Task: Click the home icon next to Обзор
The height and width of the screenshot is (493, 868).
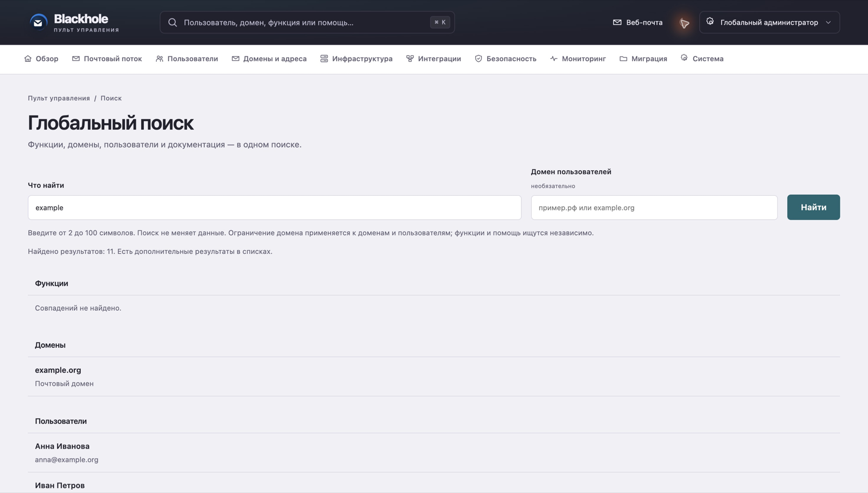Action: click(28, 59)
